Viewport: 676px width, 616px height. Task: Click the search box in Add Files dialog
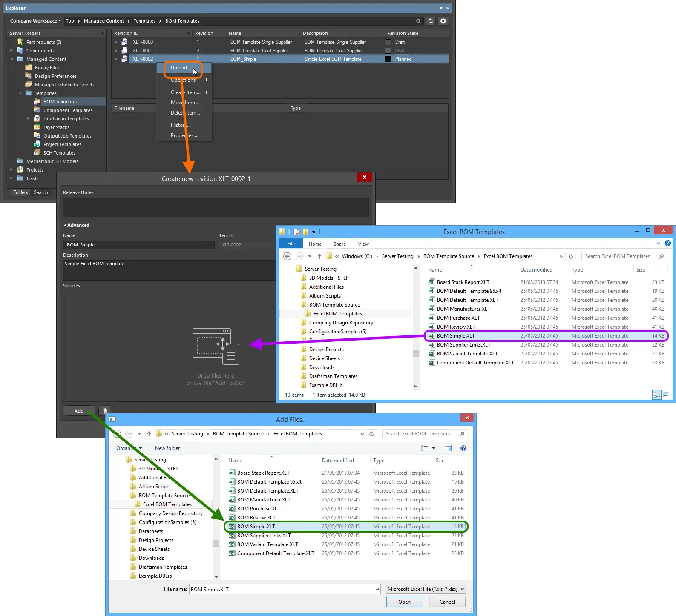coord(425,434)
